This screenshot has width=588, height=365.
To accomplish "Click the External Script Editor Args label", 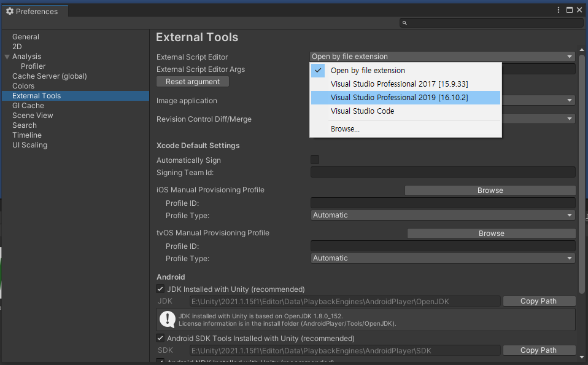I will (201, 69).
